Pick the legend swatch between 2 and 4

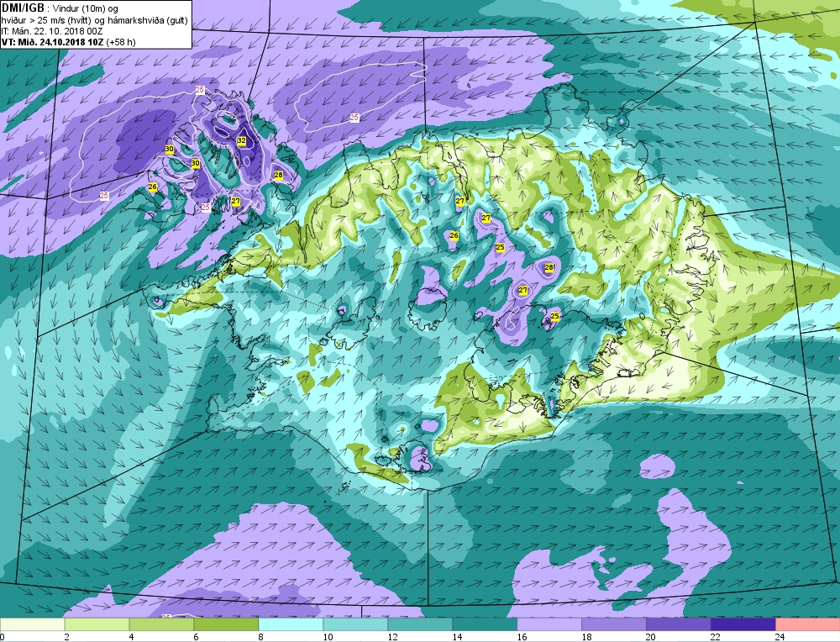tap(97, 624)
